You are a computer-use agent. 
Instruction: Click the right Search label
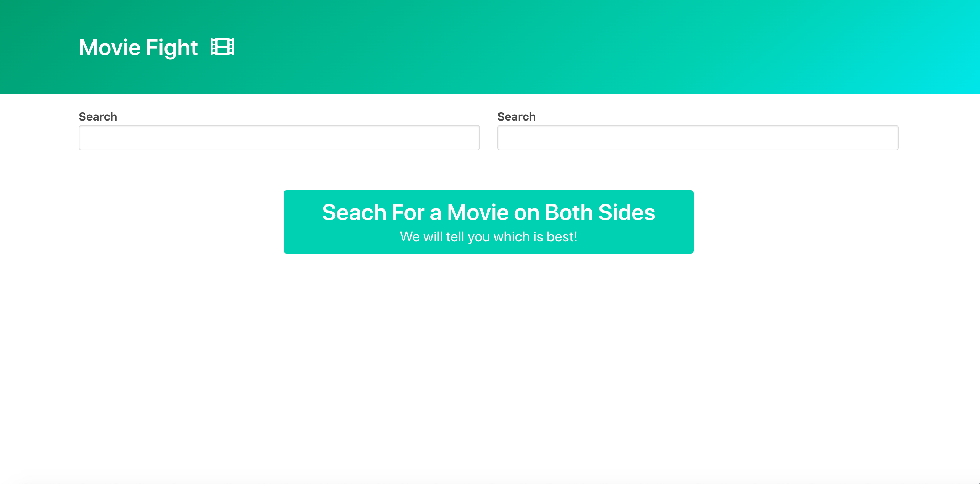pos(516,117)
